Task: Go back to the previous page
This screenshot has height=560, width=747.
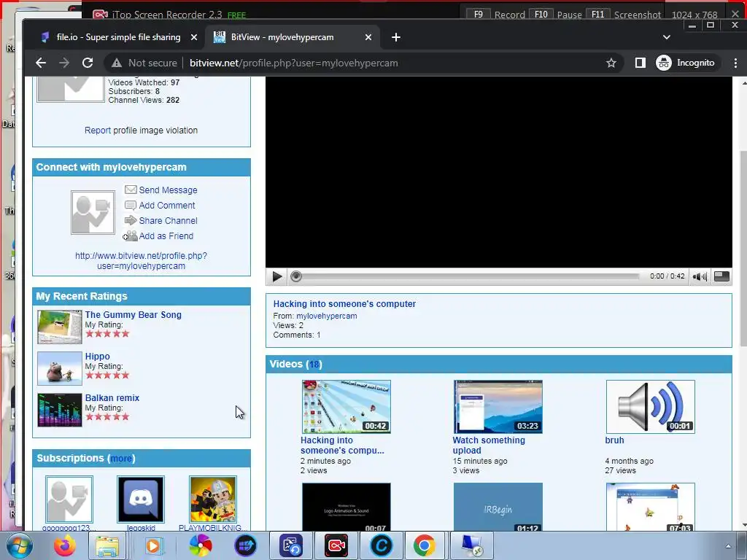Action: [41, 63]
